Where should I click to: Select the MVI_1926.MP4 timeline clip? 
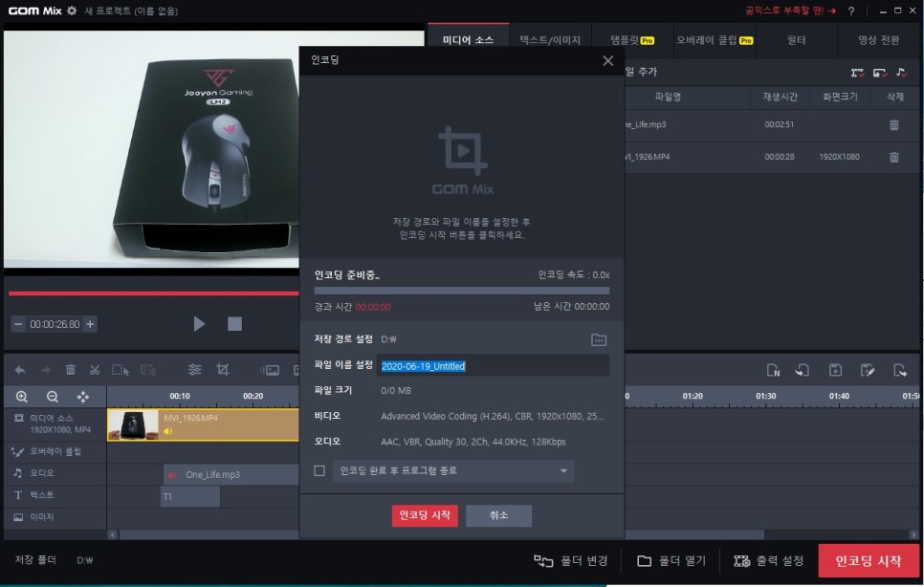click(x=204, y=424)
